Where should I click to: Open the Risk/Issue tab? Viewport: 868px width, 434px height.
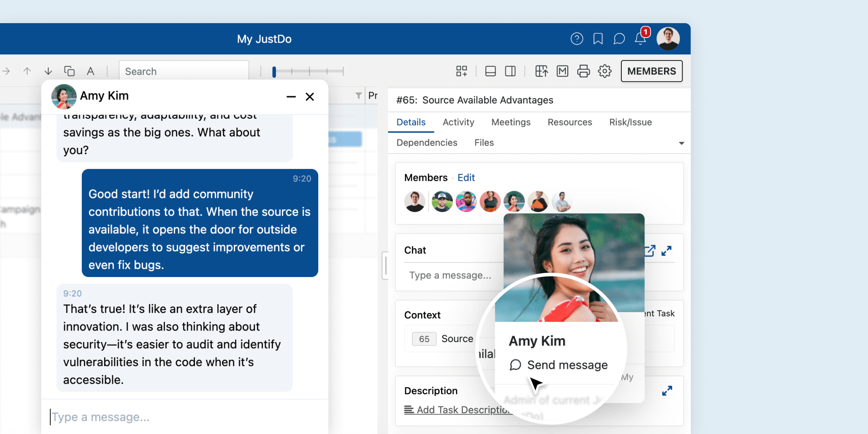(x=630, y=122)
